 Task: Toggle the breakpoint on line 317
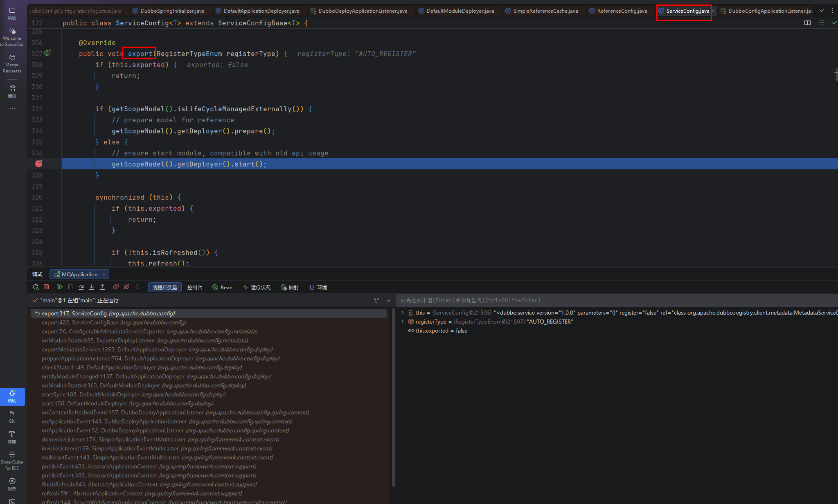tap(39, 164)
